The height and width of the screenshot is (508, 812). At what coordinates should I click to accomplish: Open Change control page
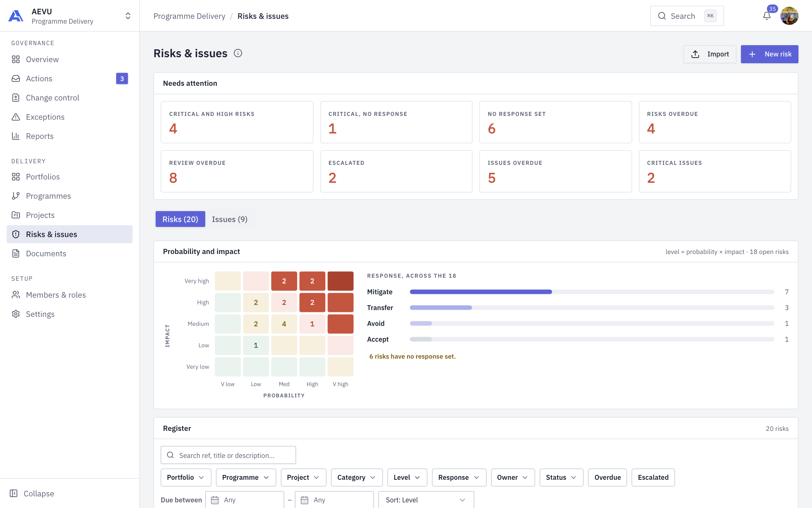click(x=70, y=98)
